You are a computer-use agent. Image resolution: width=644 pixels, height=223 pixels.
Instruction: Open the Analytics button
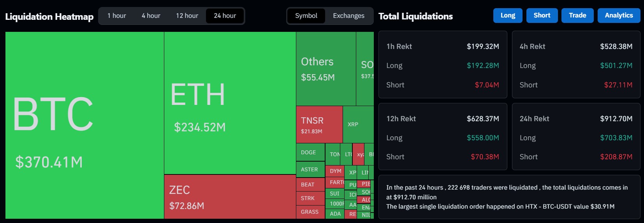619,16
